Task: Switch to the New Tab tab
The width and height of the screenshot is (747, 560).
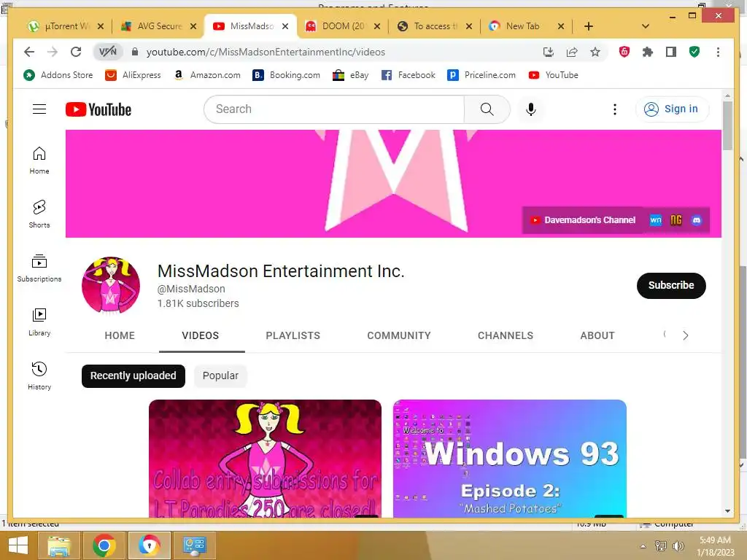Action: click(x=527, y=26)
